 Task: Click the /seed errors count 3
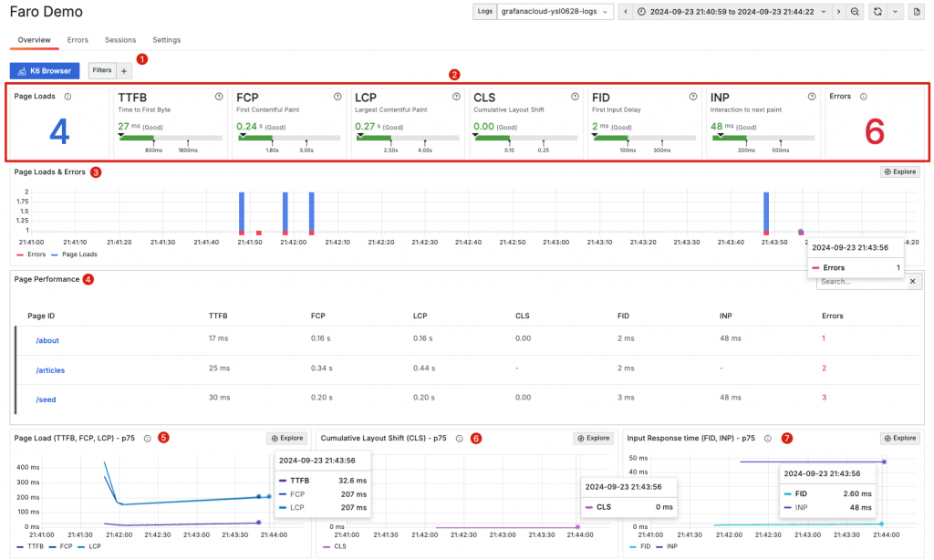(x=824, y=398)
